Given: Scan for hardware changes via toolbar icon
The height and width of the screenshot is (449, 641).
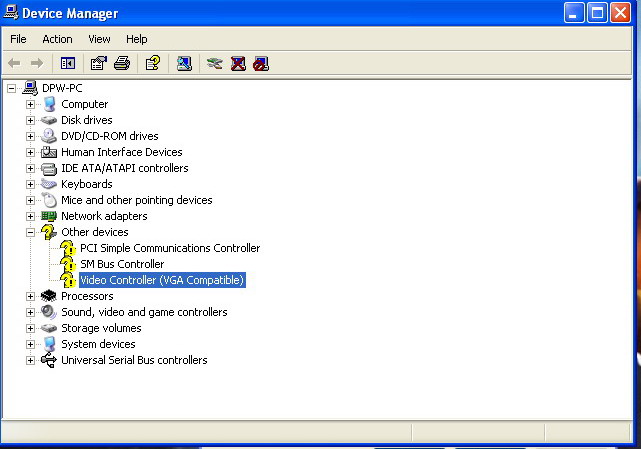Looking at the screenshot, I should pos(184,63).
